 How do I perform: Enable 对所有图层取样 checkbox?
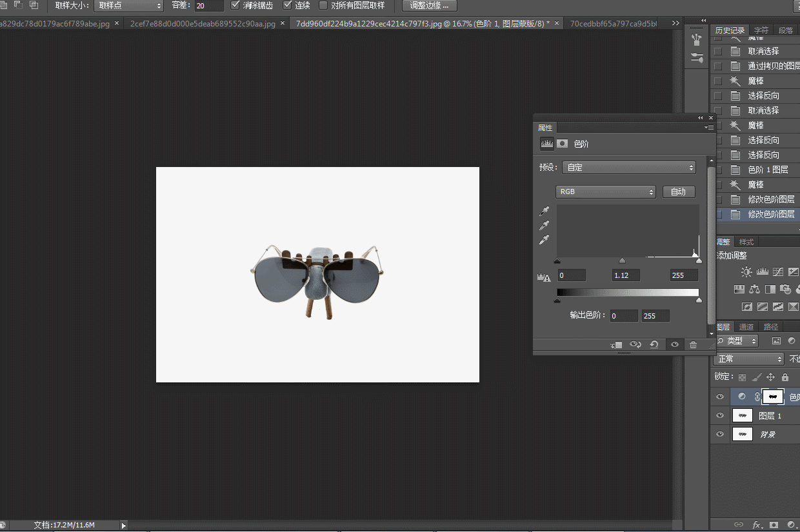tap(324, 5)
